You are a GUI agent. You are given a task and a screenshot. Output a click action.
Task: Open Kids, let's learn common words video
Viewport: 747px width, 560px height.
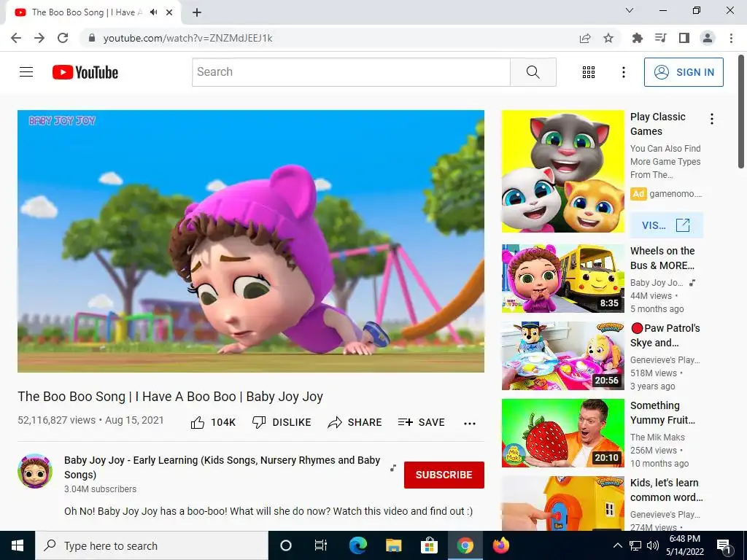pyautogui.click(x=666, y=489)
